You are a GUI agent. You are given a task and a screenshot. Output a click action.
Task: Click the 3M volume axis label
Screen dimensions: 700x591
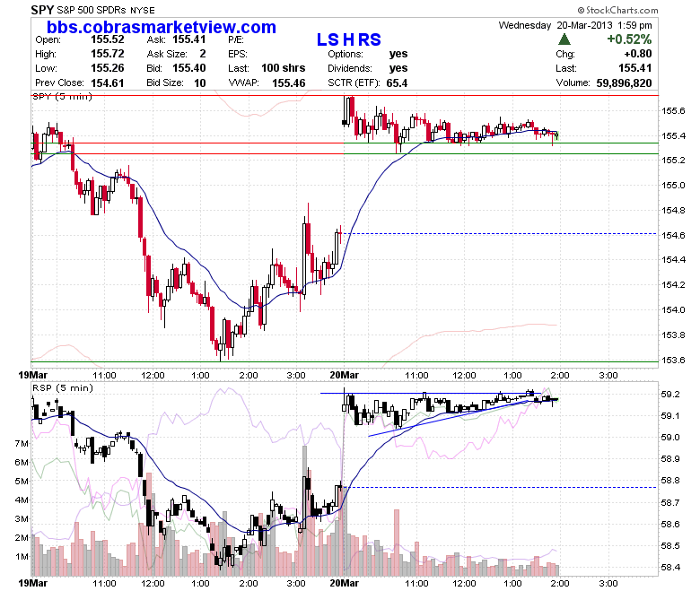[22, 518]
